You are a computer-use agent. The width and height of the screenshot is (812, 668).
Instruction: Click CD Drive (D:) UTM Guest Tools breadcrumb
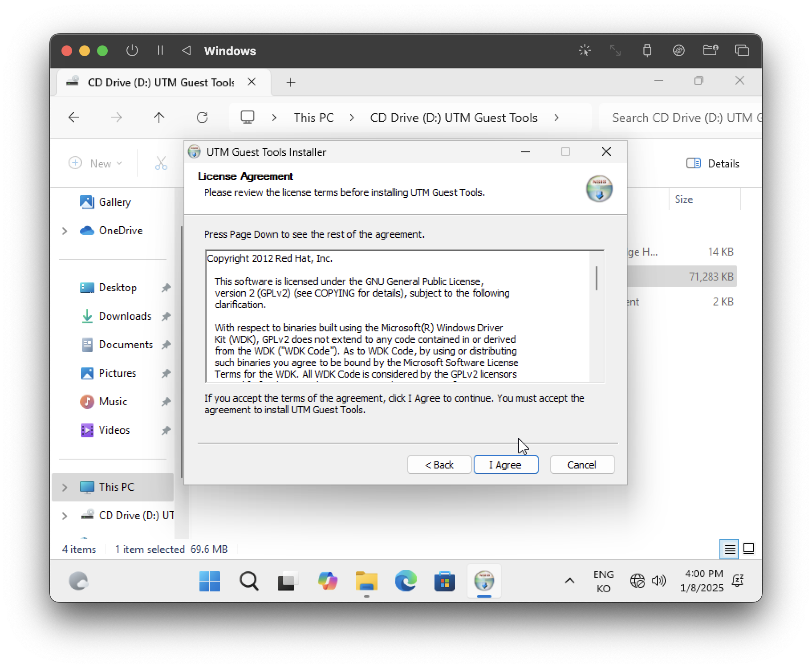(x=454, y=118)
